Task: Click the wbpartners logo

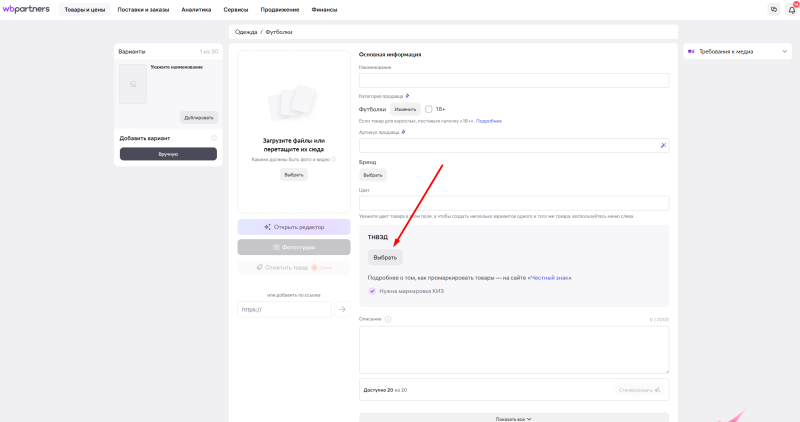Action: (x=28, y=9)
